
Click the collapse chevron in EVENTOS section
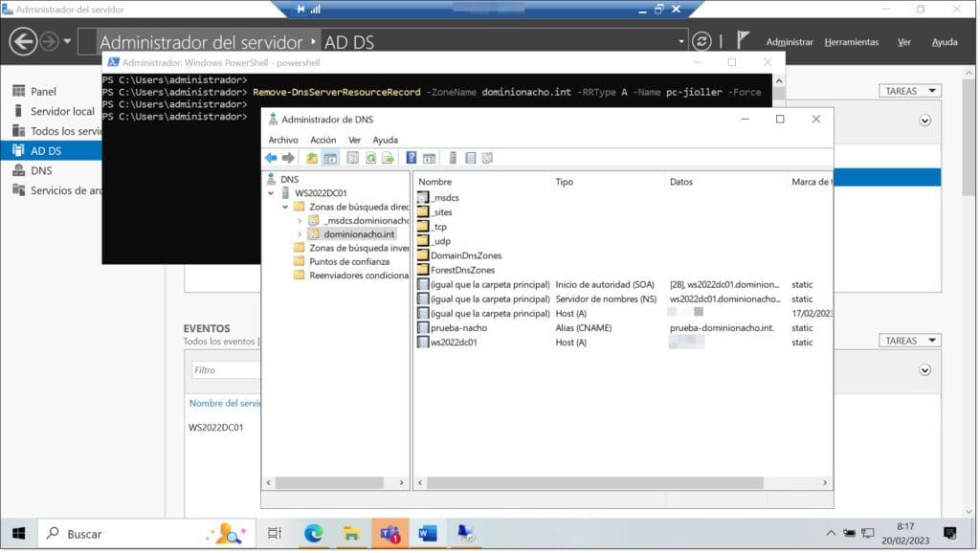[925, 370]
